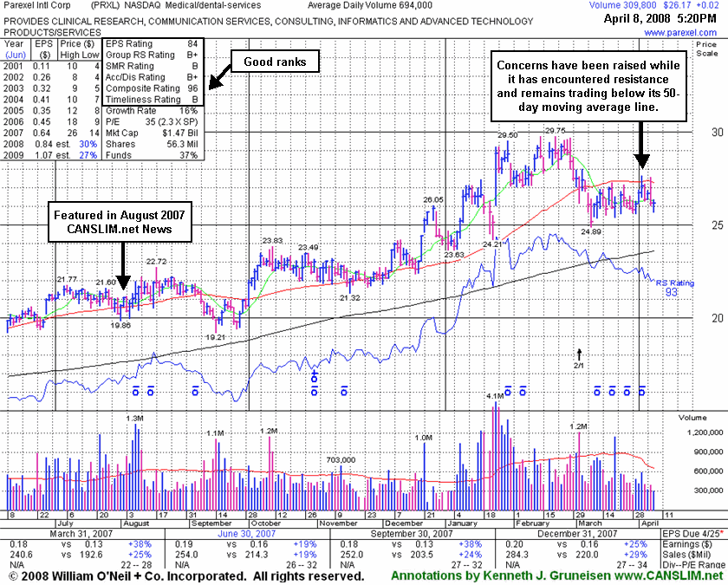Click the September 30, 2007 quarter header
The width and height of the screenshot is (728, 585).
tap(412, 534)
